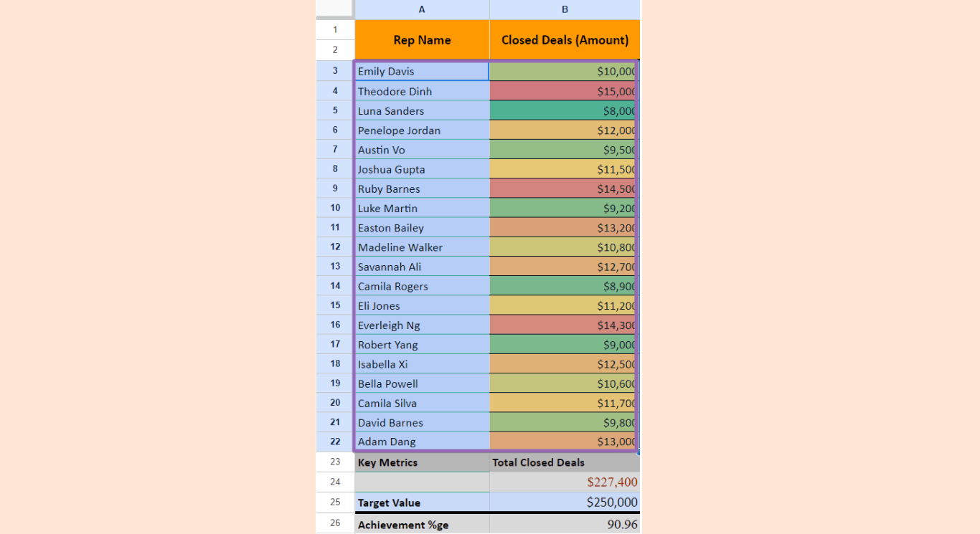Select cell containing Luna Sanders
Viewport: 980px width, 534px height.
[422, 110]
